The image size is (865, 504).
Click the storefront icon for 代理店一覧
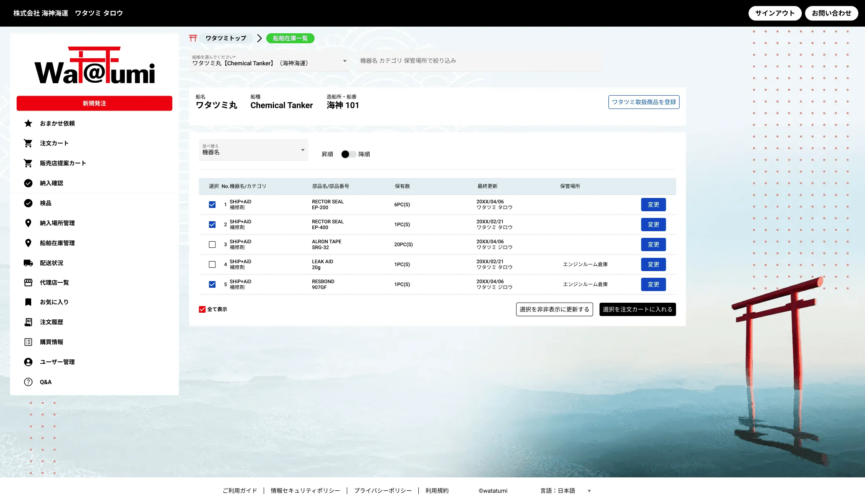pyautogui.click(x=28, y=283)
